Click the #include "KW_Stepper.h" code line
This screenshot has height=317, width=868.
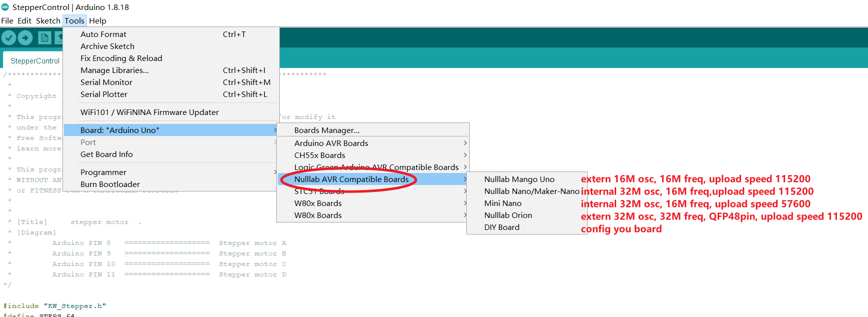(54, 305)
